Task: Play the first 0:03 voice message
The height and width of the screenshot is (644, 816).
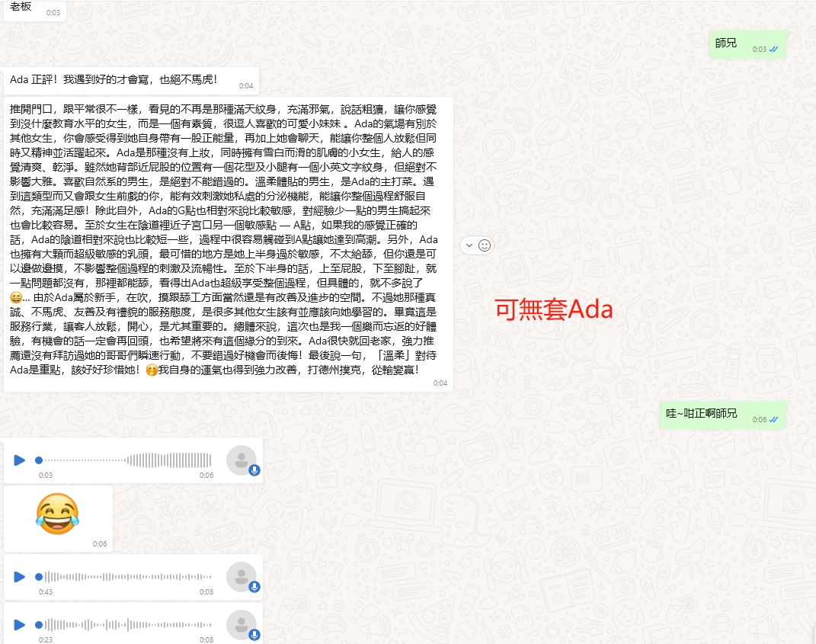Action: coord(19,460)
